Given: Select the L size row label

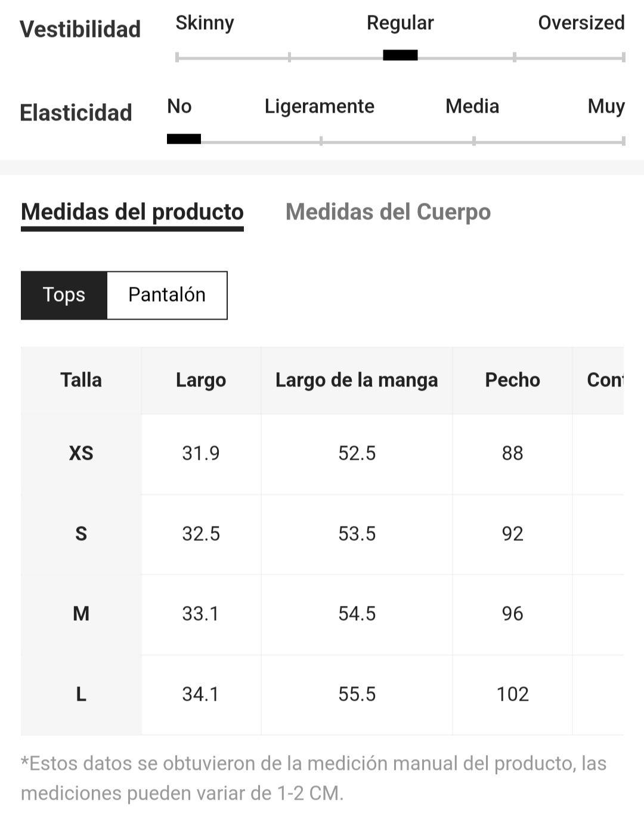Looking at the screenshot, I should click(81, 695).
